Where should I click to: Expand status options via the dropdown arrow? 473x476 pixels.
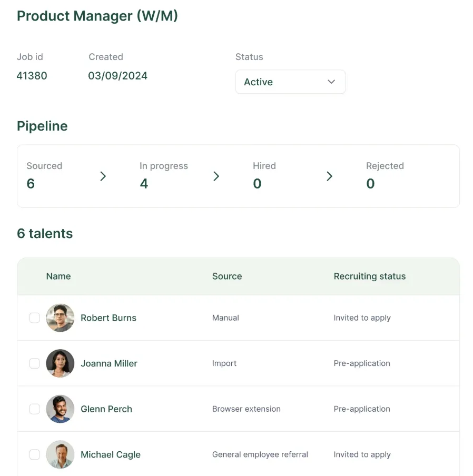(x=331, y=82)
